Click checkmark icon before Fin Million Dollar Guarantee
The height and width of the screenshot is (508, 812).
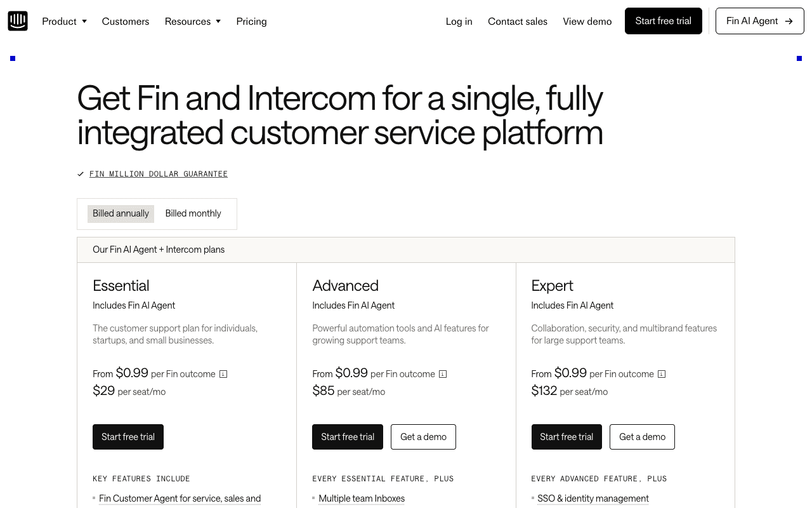81,174
